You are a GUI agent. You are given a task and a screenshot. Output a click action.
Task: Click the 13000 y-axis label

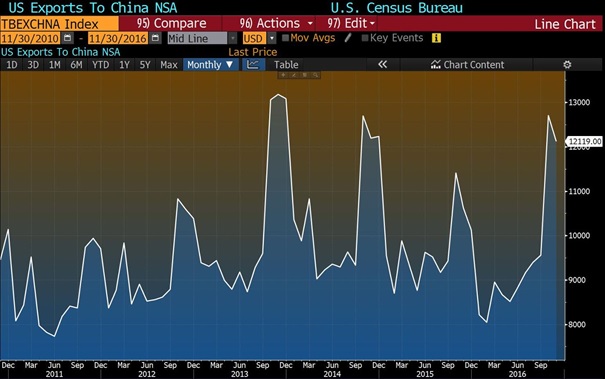(579, 102)
